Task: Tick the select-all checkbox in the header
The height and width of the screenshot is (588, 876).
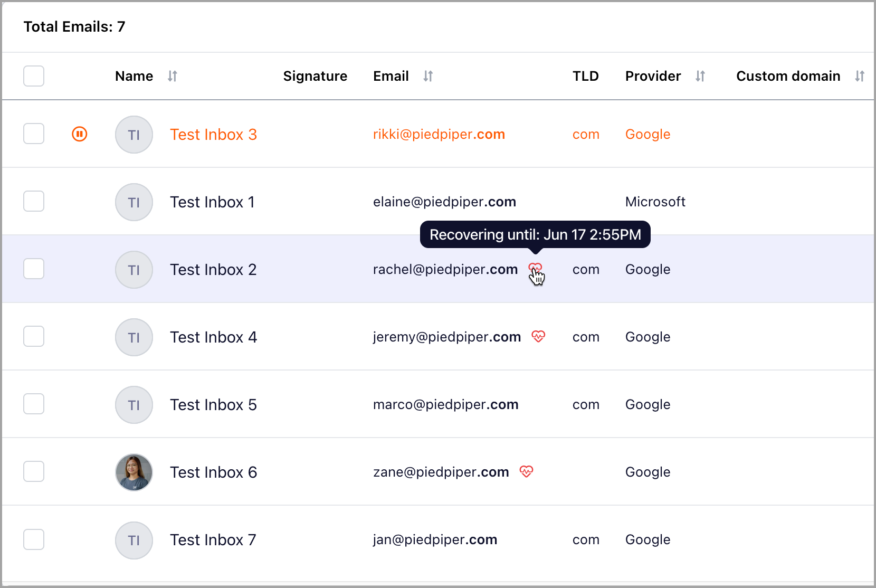Action: (34, 76)
